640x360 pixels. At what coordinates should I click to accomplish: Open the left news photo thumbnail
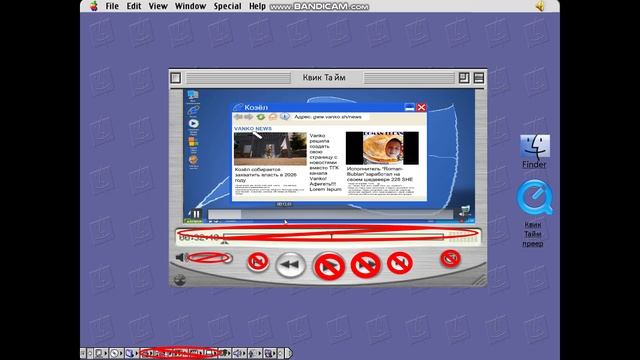click(x=270, y=149)
